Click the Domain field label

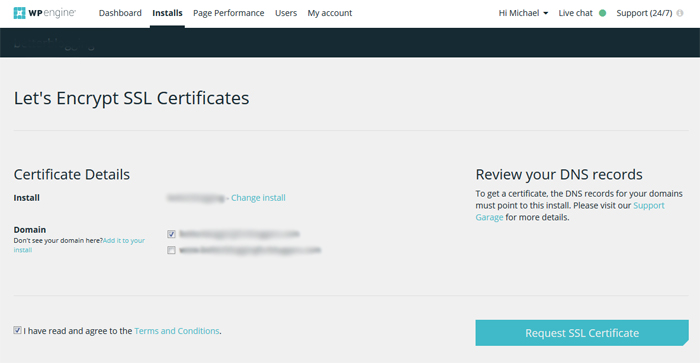coord(29,229)
